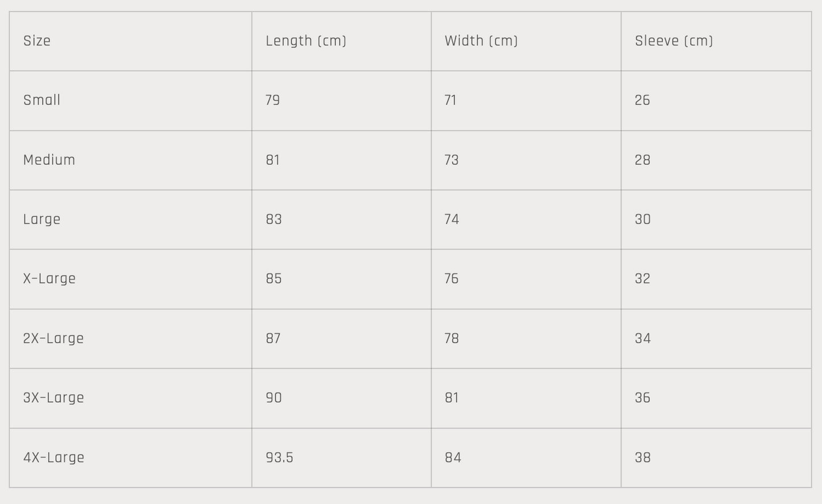Select the Small size row label
822x504 pixels.
42,100
